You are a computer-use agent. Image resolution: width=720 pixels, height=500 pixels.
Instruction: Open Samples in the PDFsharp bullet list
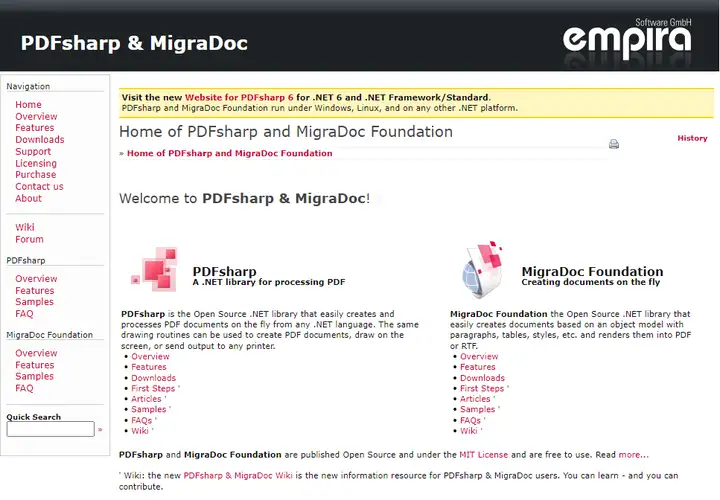[149, 409]
